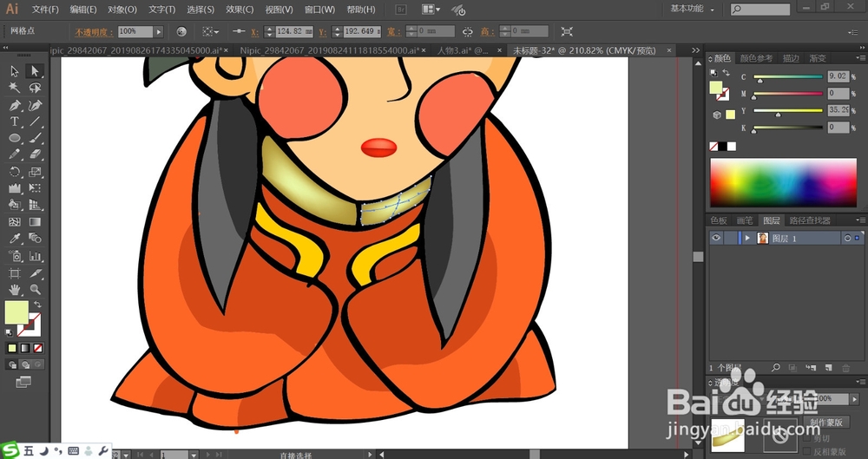868x459 pixels.
Task: Select the Scale tool
Action: click(x=35, y=172)
